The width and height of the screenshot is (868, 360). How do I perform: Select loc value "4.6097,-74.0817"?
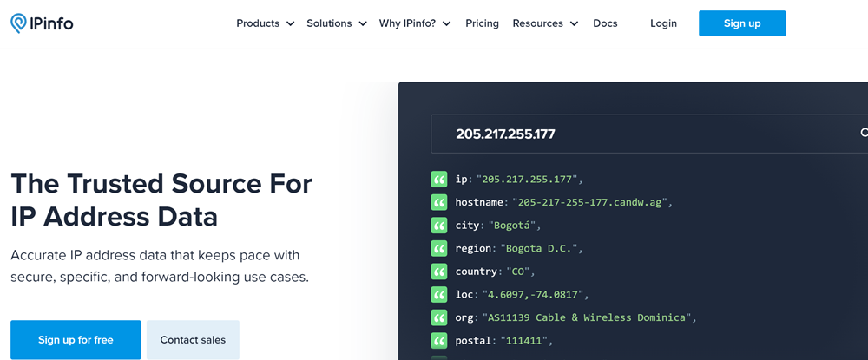pos(533,295)
